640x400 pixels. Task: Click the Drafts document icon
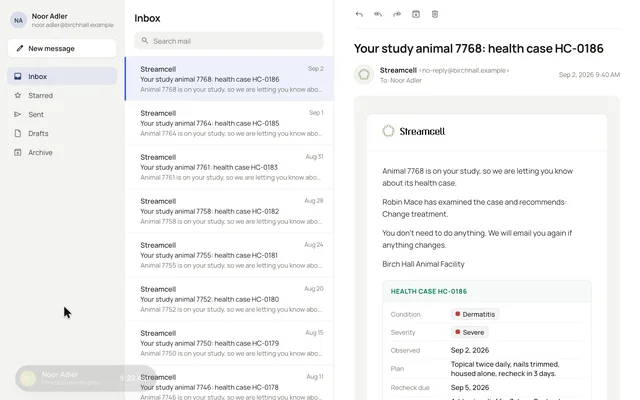(18, 133)
